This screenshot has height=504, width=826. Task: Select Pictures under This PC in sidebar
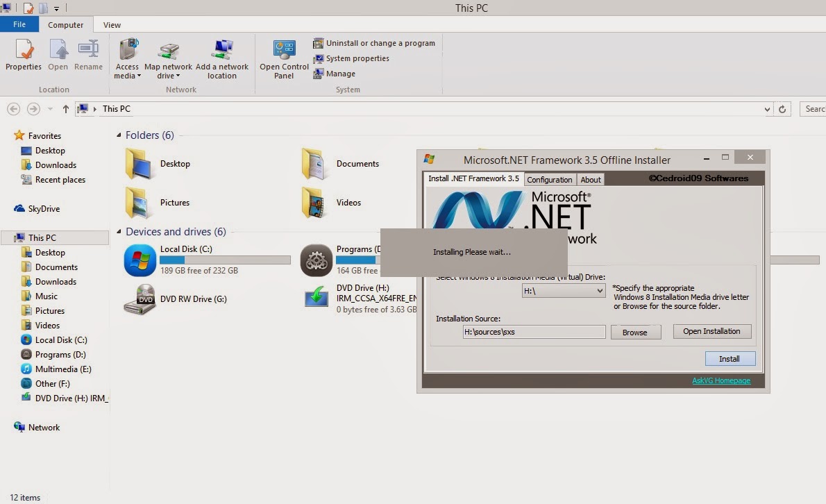43,311
